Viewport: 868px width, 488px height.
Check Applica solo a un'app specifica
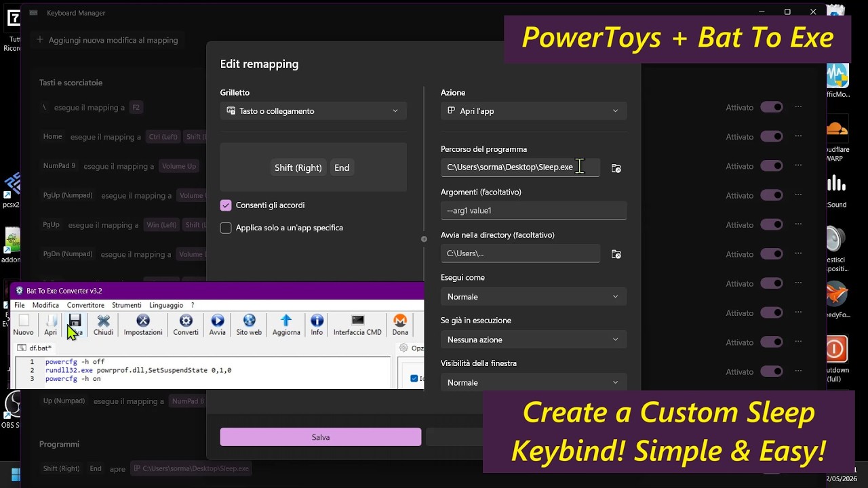pos(226,228)
